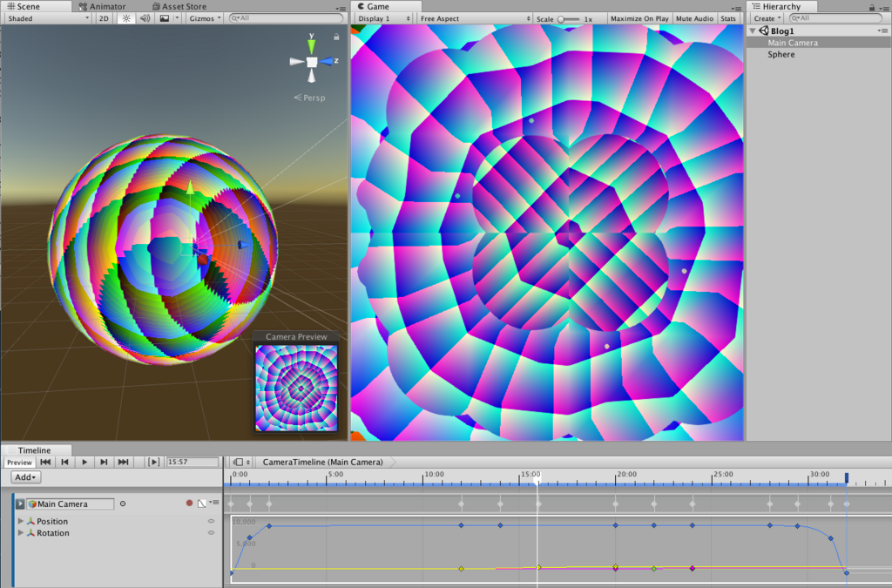Toggle Timeline Preview button

[x=19, y=463]
